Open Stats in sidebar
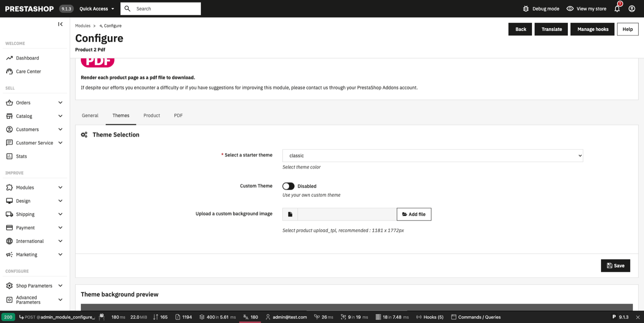 [21, 156]
